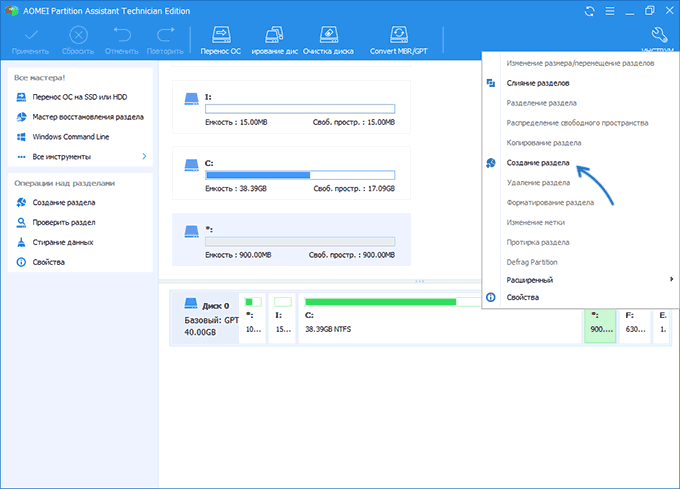Open Свойства in left sidebar
This screenshot has height=489, width=680.
pyautogui.click(x=49, y=262)
